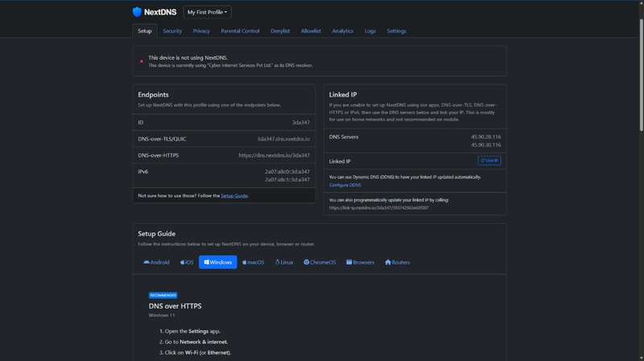Click DNS server 45.90.30.116
Screen dimensions: 644x361
(486, 146)
